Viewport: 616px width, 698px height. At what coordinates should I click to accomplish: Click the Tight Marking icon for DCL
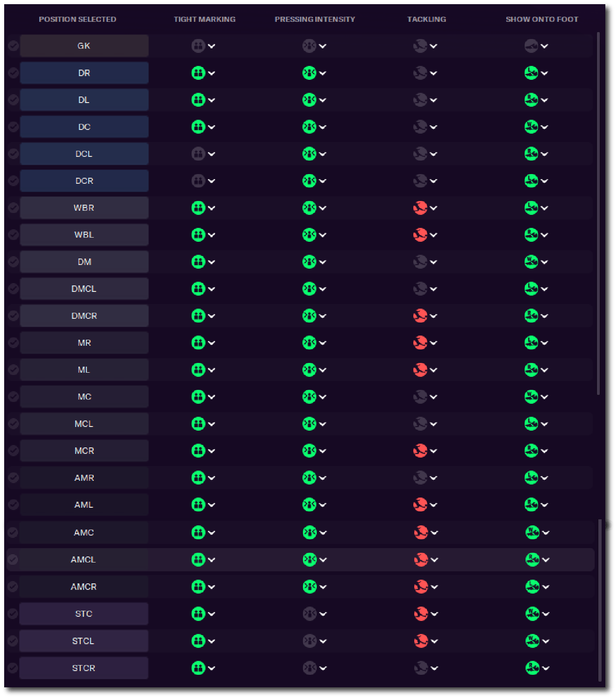(x=199, y=154)
